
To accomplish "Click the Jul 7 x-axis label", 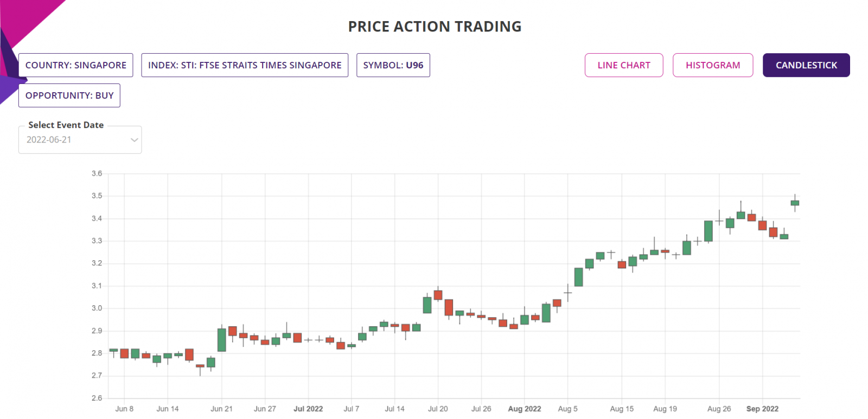I will point(352,409).
